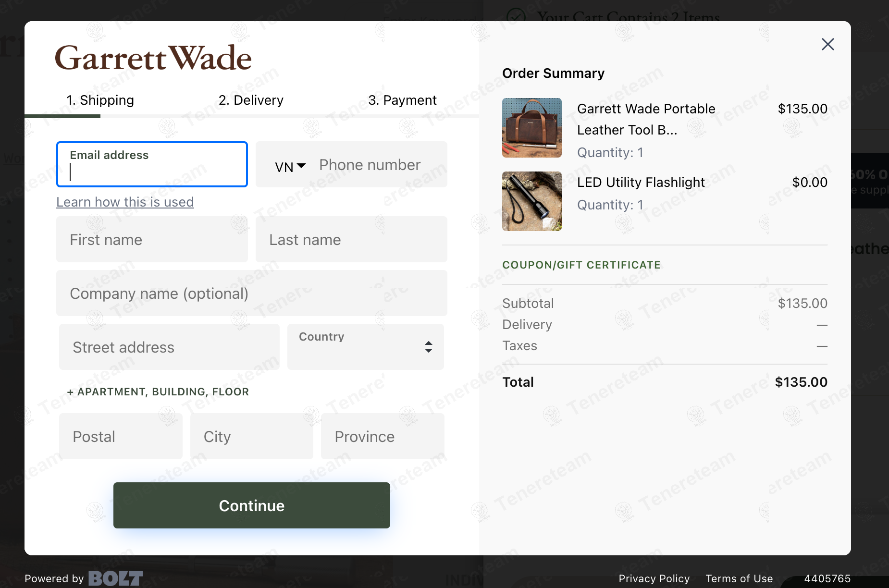Image resolution: width=889 pixels, height=588 pixels.
Task: Click the Last name field
Action: point(351,239)
